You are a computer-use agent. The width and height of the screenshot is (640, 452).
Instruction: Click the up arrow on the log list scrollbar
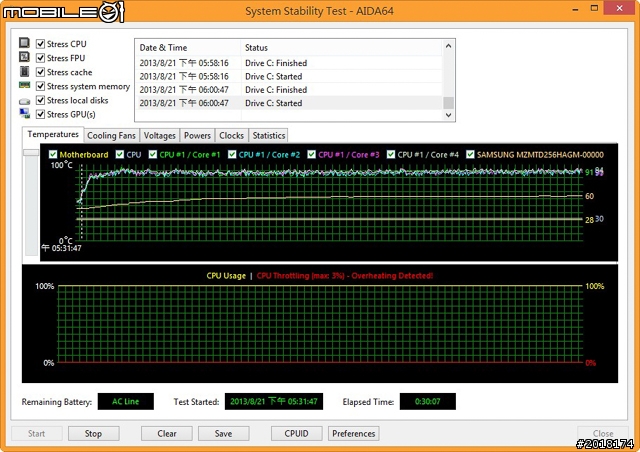pos(449,46)
